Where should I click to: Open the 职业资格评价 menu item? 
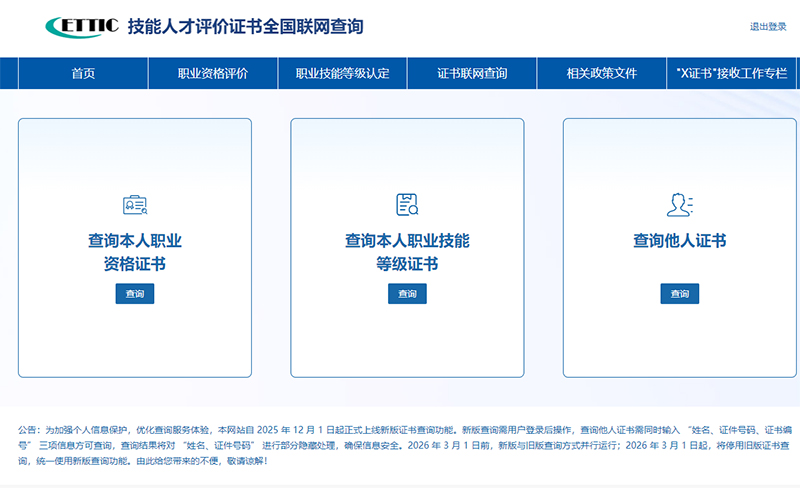(x=212, y=73)
